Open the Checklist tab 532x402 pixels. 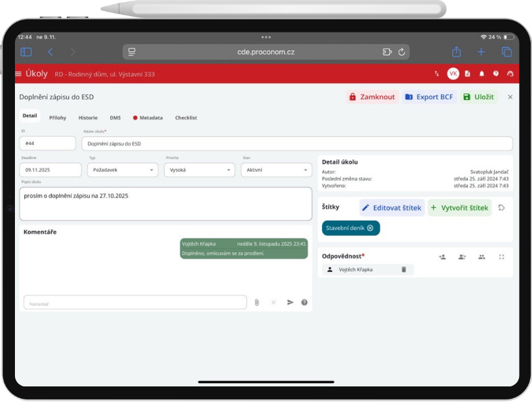186,118
